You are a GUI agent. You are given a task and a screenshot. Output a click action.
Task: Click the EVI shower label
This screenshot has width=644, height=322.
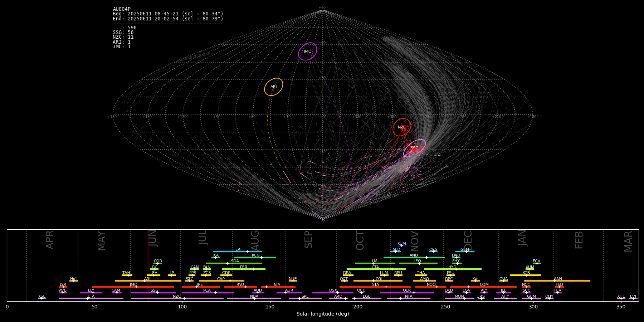pos(633,297)
